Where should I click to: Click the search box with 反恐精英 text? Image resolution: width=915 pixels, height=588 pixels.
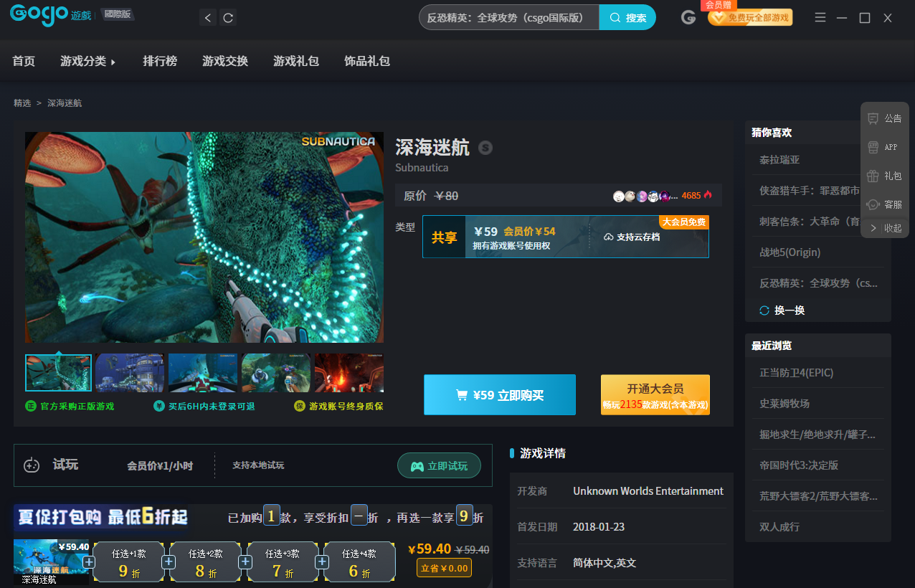509,18
